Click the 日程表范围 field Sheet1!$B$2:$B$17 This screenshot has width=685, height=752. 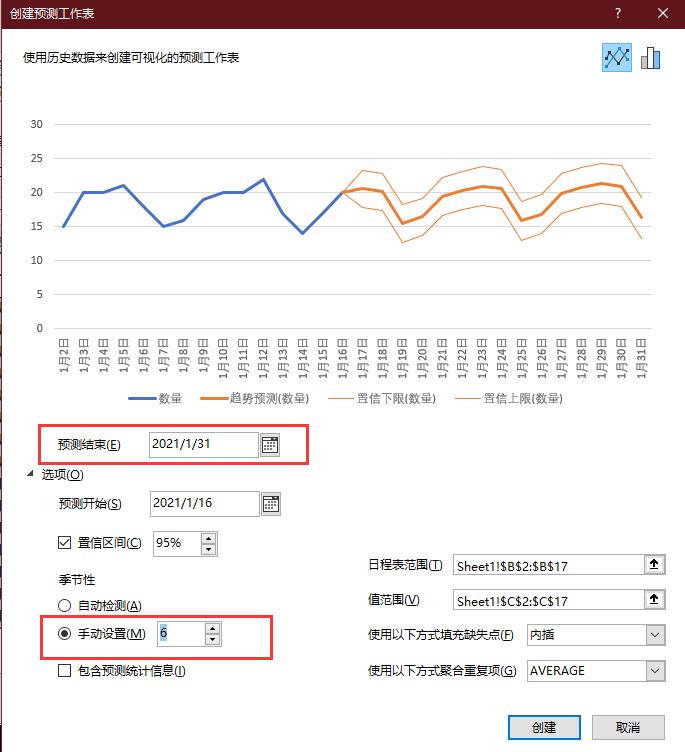point(548,565)
